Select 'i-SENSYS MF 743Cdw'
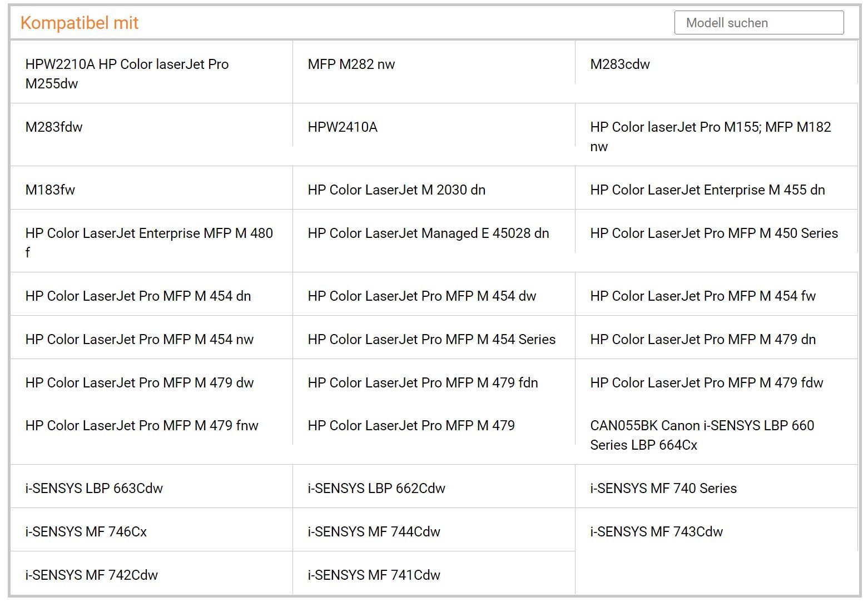Image resolution: width=868 pixels, height=602 pixels. [656, 532]
